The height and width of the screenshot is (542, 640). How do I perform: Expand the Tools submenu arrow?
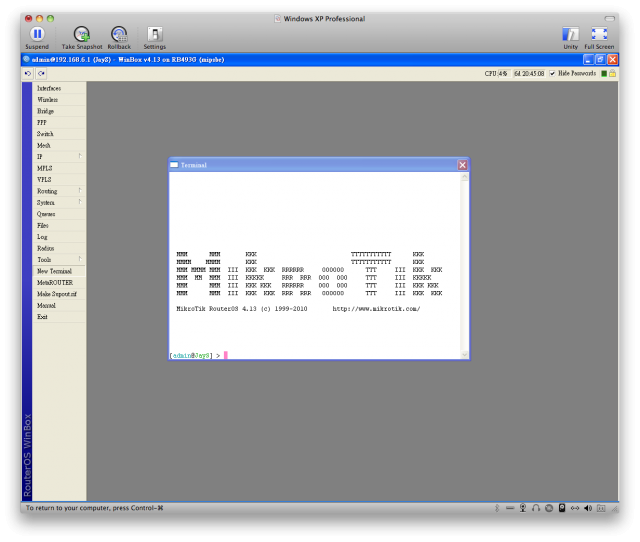point(80,259)
